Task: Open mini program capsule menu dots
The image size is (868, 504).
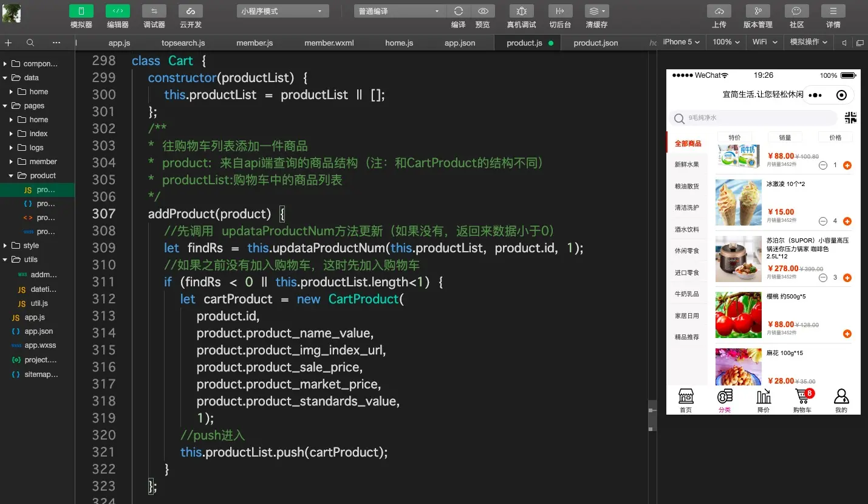Action: (816, 95)
